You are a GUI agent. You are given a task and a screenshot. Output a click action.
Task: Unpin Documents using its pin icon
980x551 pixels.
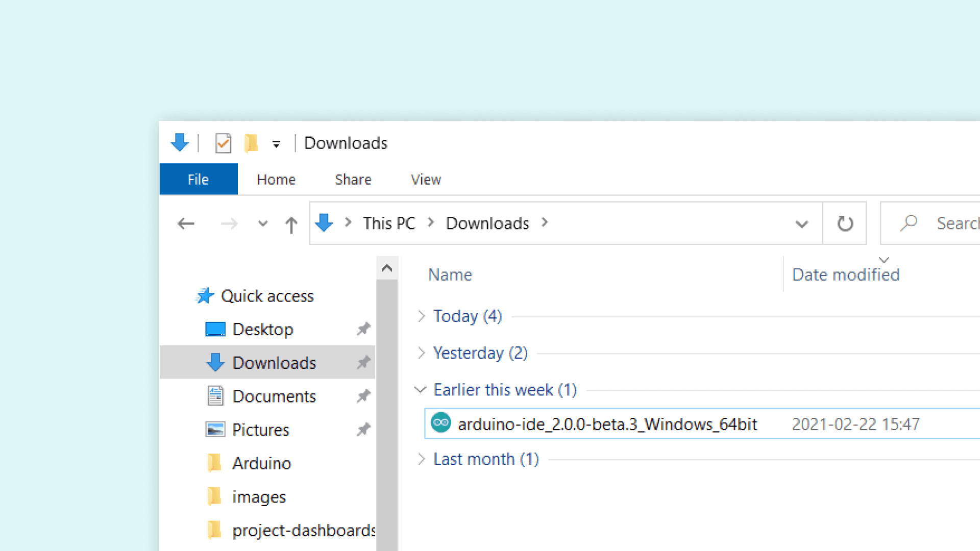[x=363, y=396]
